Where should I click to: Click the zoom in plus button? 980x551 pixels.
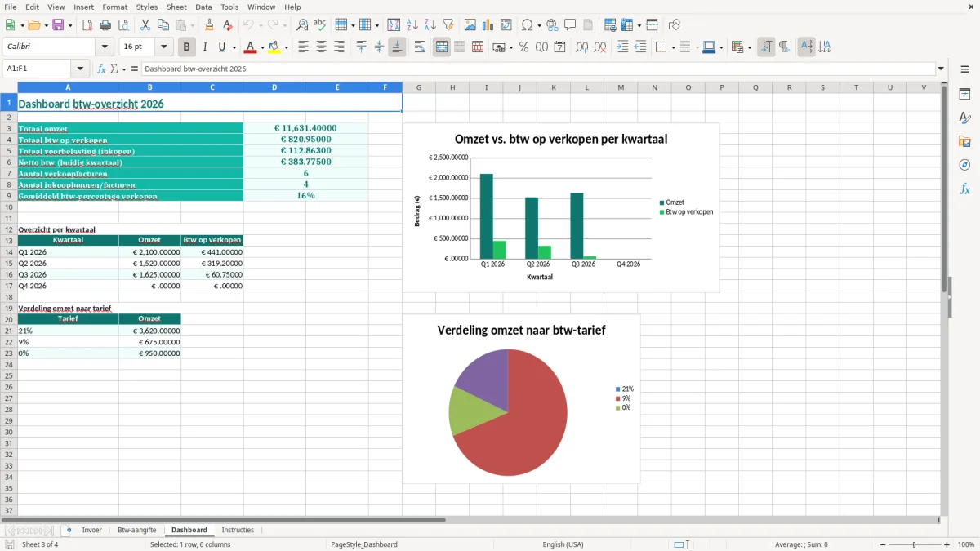tap(947, 544)
